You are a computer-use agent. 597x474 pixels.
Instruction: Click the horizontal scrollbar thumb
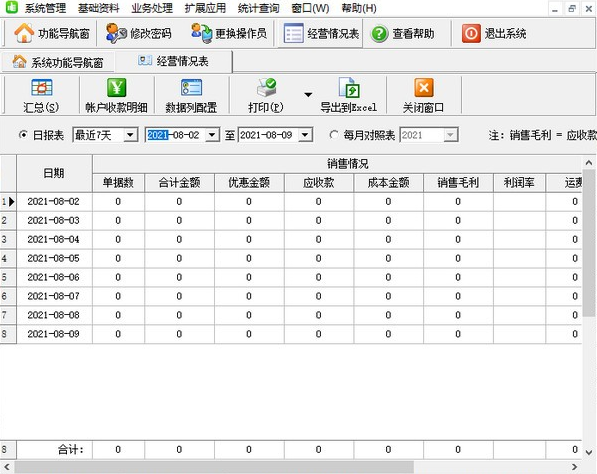coord(213,467)
